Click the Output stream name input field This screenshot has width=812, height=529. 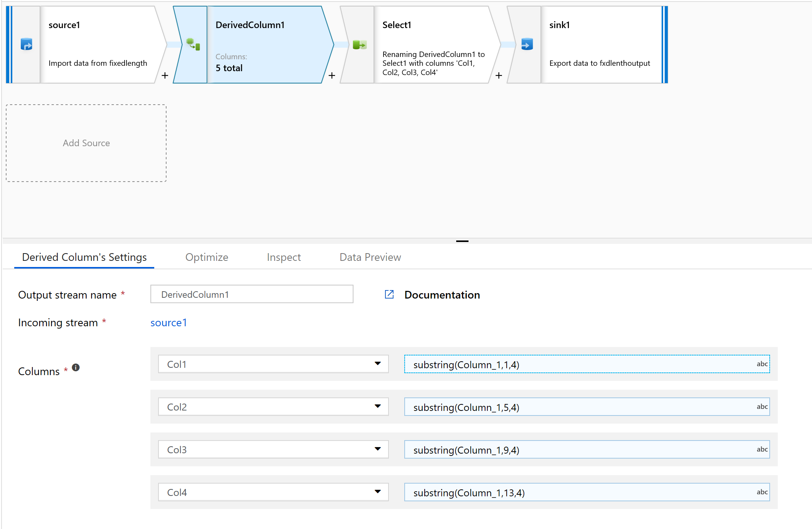pyautogui.click(x=252, y=294)
